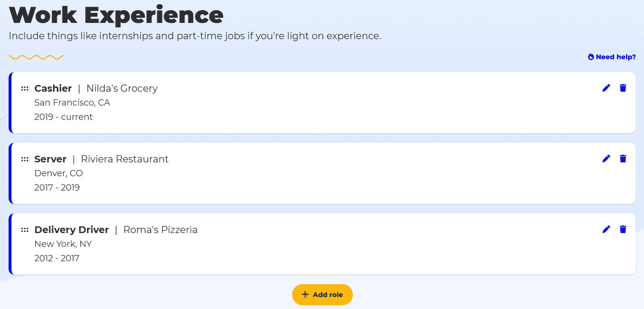Image resolution: width=644 pixels, height=309 pixels.
Task: Edit the Delivery Driver role entry
Action: (606, 229)
